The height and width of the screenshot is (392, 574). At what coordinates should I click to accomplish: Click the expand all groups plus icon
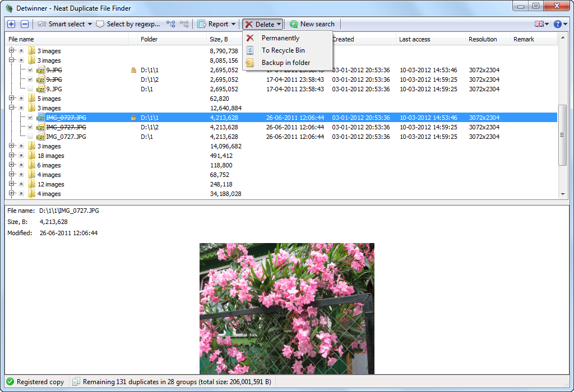click(11, 24)
